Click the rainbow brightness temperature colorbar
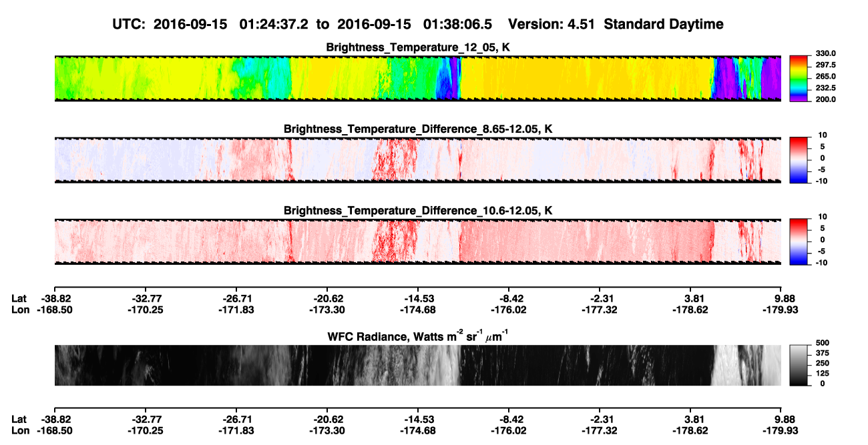 pyautogui.click(x=799, y=78)
